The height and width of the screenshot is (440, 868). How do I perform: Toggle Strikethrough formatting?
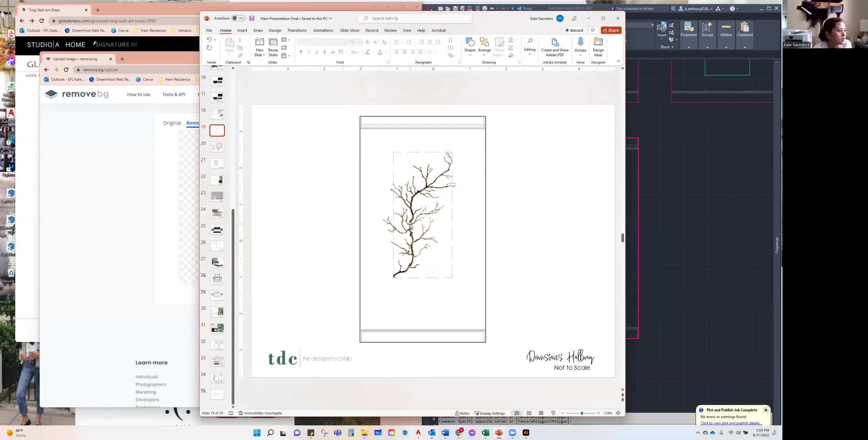pyautogui.click(x=333, y=52)
